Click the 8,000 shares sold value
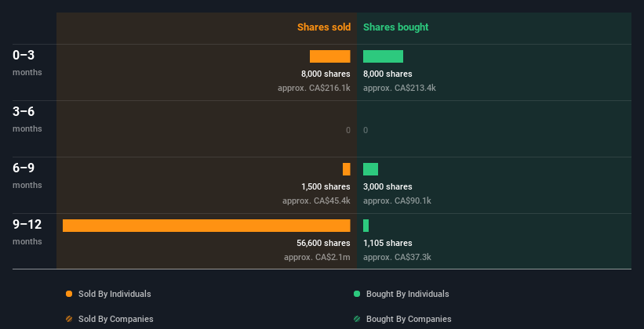This screenshot has width=644, height=329. click(326, 74)
